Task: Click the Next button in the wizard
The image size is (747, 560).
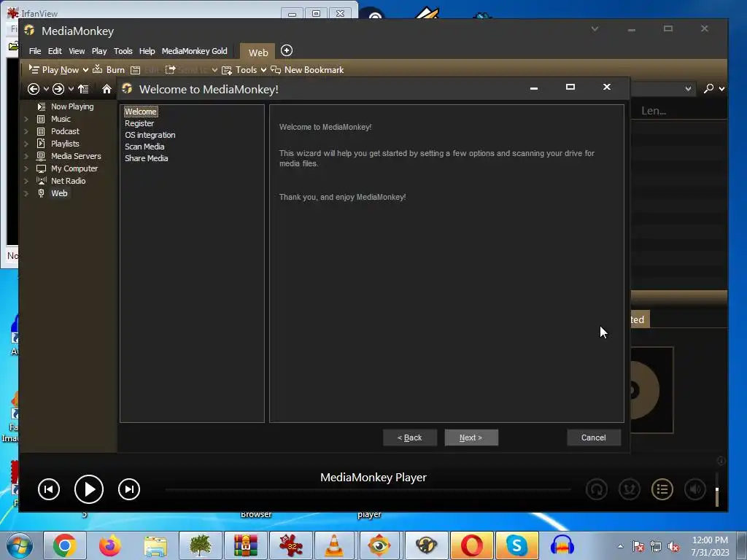Action: pyautogui.click(x=471, y=437)
